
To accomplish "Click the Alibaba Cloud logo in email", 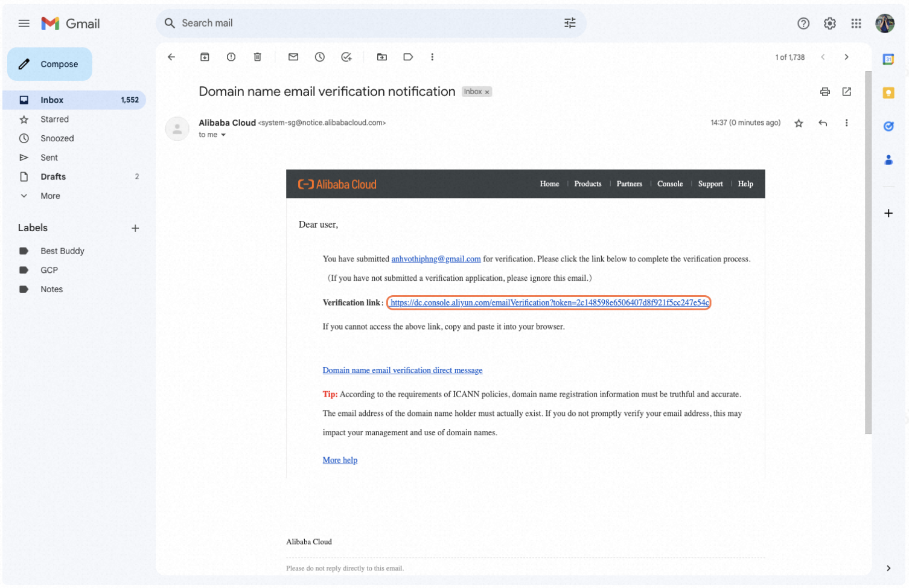I will pos(337,185).
